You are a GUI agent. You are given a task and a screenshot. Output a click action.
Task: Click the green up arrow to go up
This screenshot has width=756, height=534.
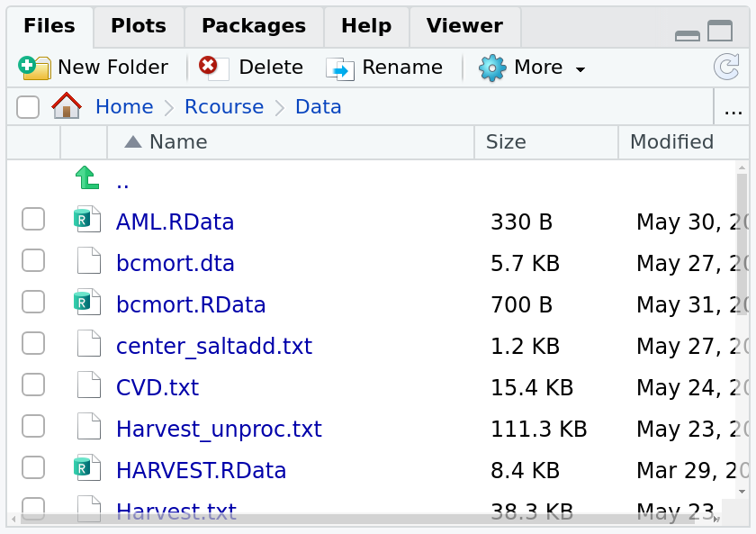(86, 179)
